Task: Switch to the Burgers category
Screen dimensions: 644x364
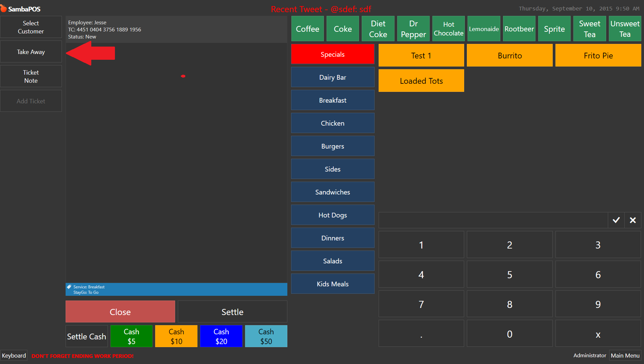Action: pos(332,146)
